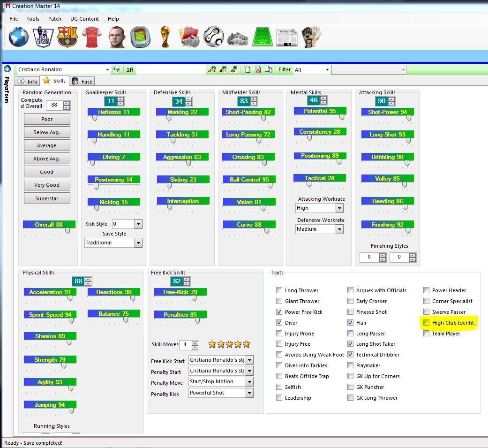Open the red kit shirt icon
Screen dimensions: 488x448
click(92, 37)
